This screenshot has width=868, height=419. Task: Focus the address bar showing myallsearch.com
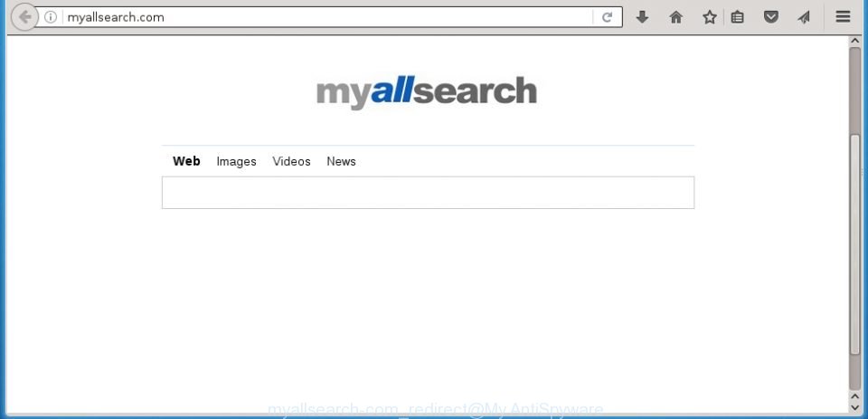[326, 17]
